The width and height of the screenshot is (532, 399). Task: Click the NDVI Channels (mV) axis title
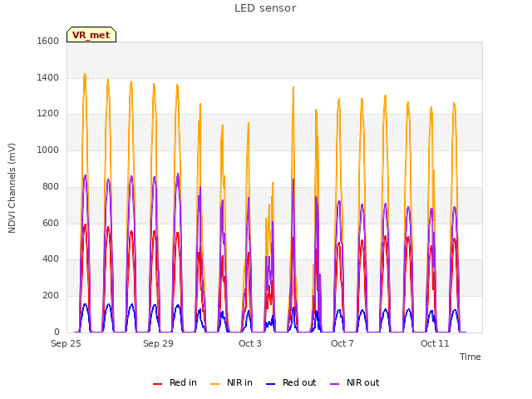(12, 188)
